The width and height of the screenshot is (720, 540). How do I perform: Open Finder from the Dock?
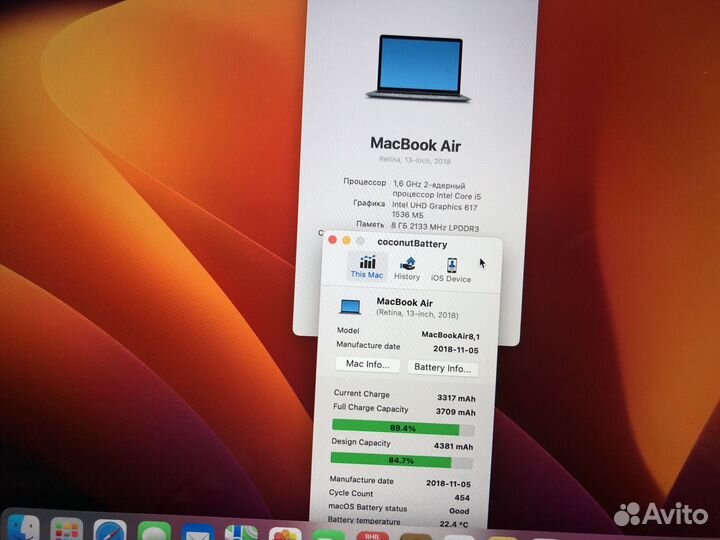coord(23,528)
